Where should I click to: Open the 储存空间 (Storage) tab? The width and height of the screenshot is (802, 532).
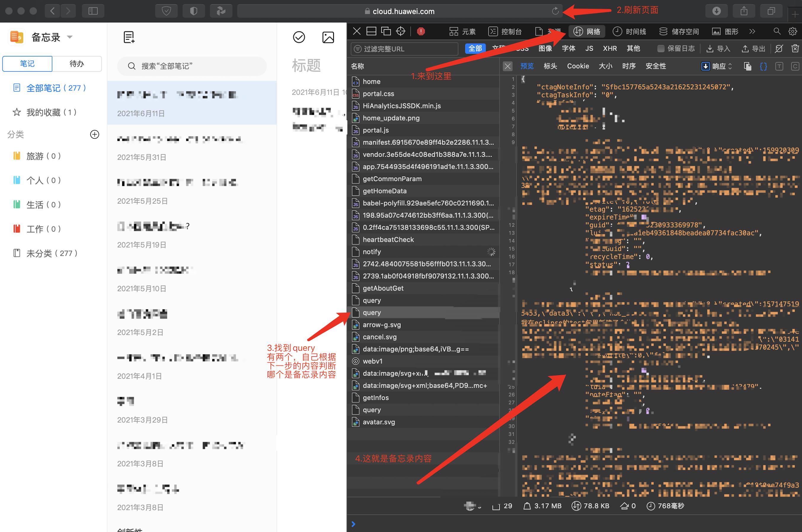[x=679, y=32]
